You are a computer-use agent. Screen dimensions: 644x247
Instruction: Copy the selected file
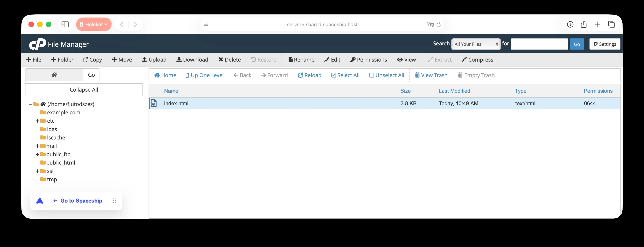93,59
